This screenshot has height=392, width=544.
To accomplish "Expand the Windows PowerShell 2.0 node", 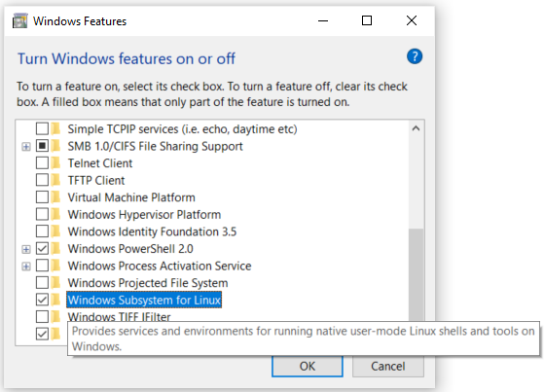I will 26,249.
